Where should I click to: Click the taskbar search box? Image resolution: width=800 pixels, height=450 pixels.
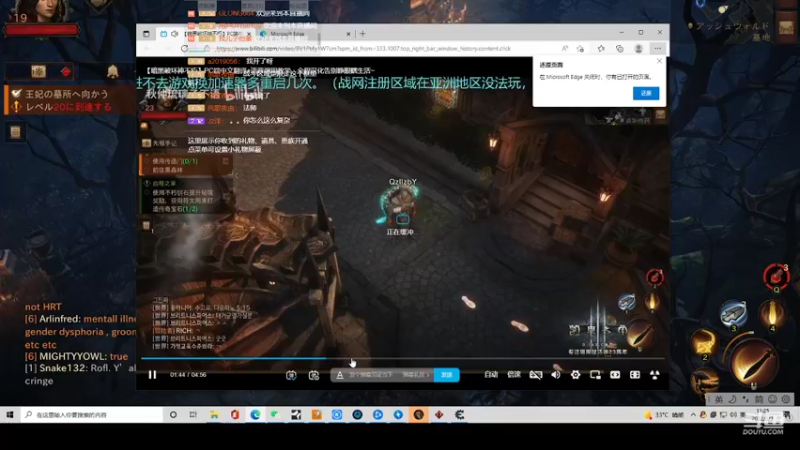pyautogui.click(x=91, y=415)
